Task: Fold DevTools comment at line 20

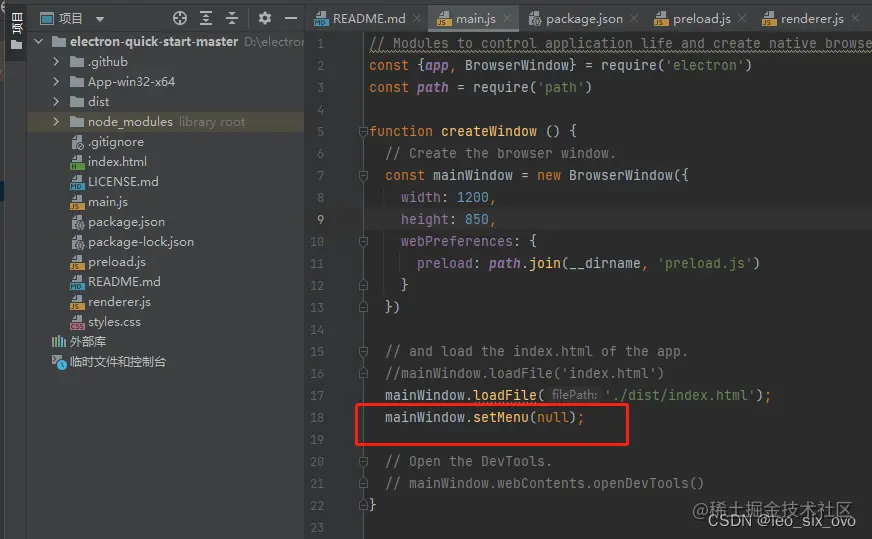Action: 363,462
